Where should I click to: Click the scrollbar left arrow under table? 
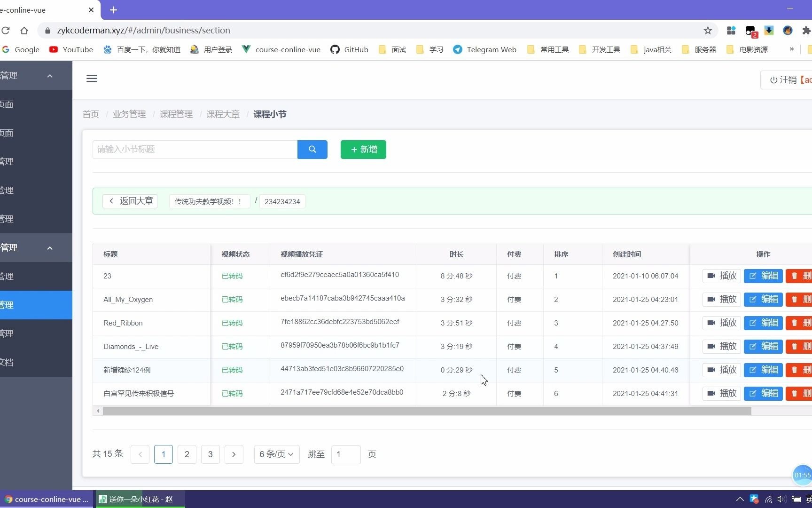point(98,411)
